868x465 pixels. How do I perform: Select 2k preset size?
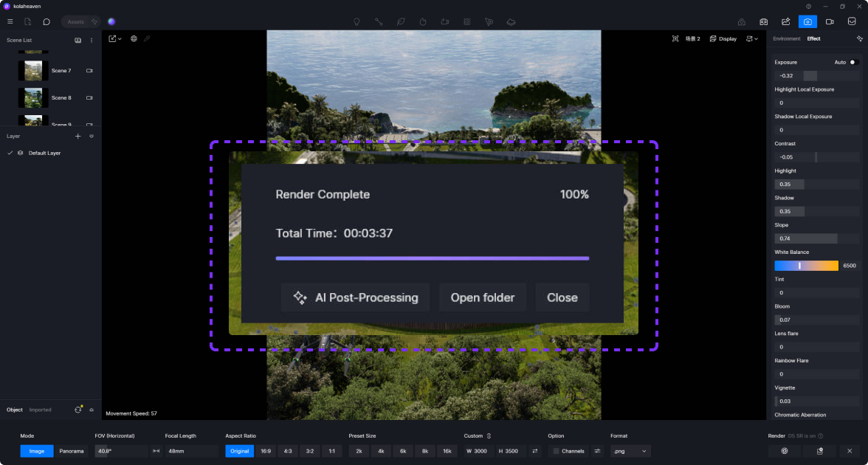[x=359, y=451]
